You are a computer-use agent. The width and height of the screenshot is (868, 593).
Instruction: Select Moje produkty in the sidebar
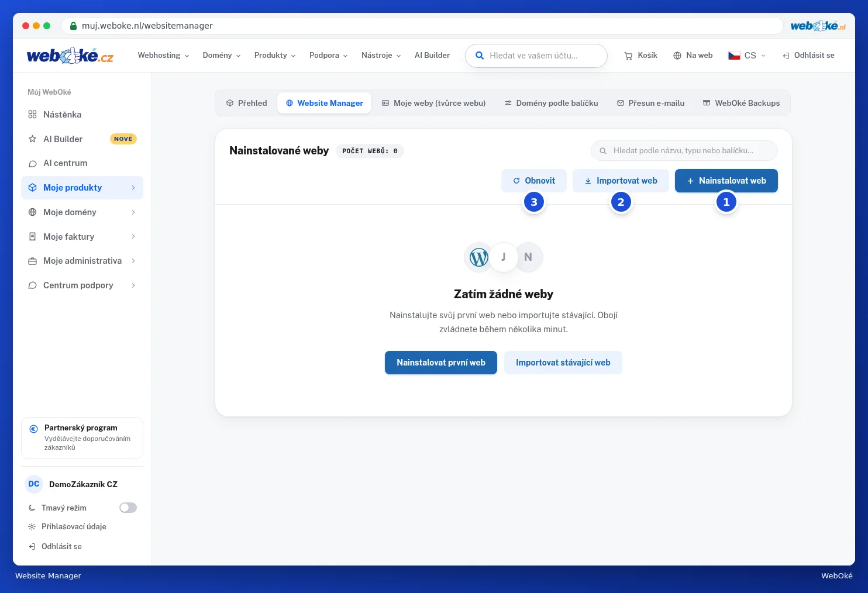pyautogui.click(x=82, y=188)
